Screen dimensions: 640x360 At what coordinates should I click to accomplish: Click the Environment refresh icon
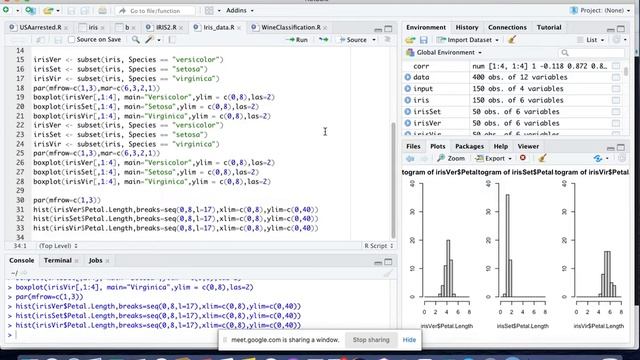616,40
